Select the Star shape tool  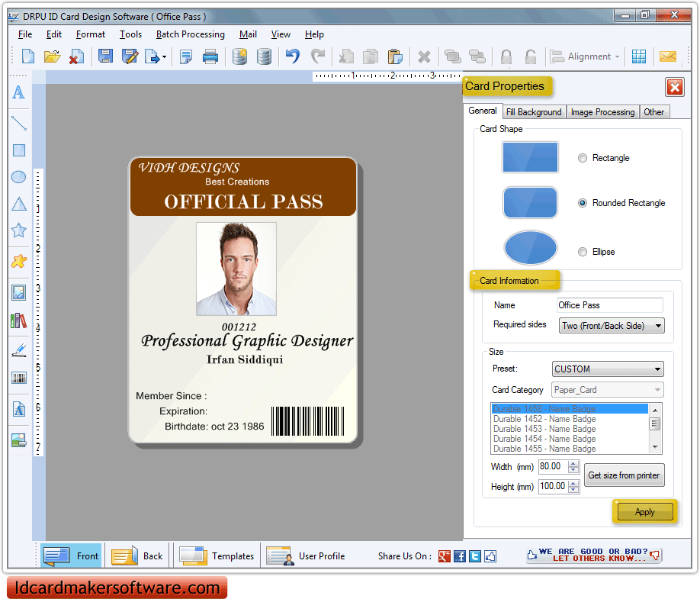coord(19,230)
